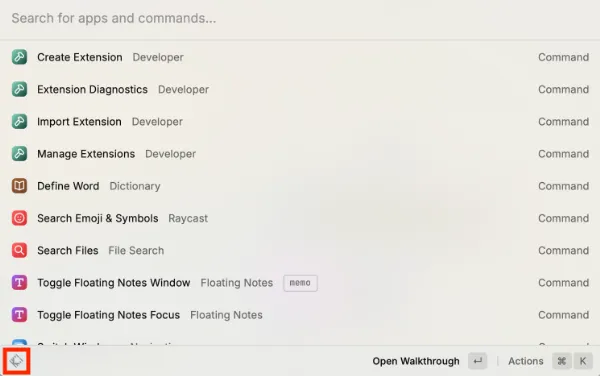Click the Raycast logo icon in footer
Screen dimensions: 600x376
[16, 361]
